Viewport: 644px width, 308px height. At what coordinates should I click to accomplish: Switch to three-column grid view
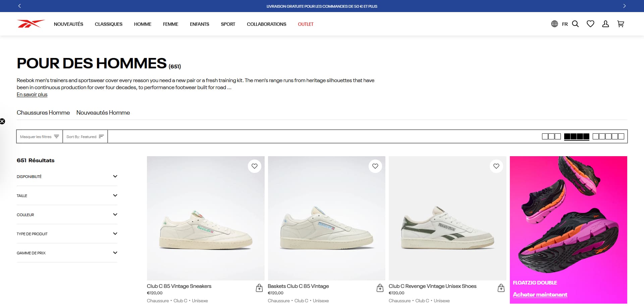(551, 136)
